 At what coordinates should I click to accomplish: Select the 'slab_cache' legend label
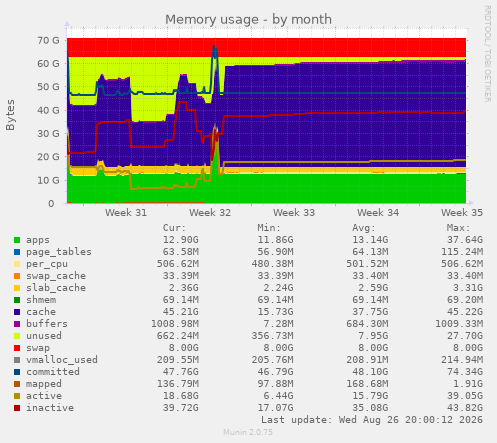tap(56, 288)
